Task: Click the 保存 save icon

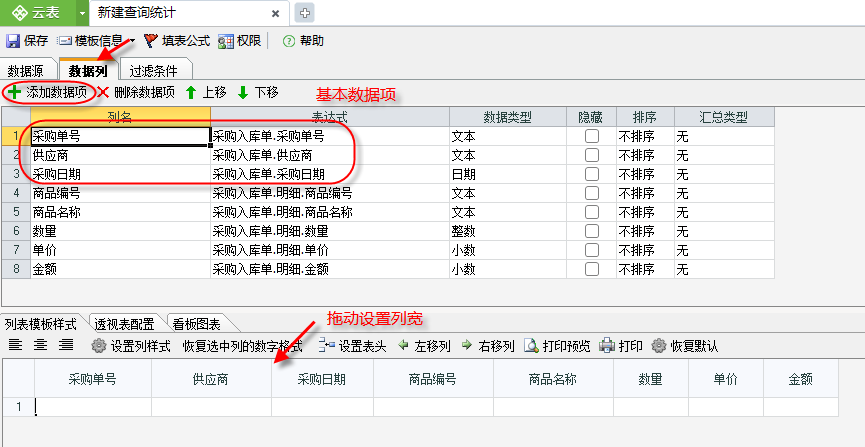Action: point(12,41)
